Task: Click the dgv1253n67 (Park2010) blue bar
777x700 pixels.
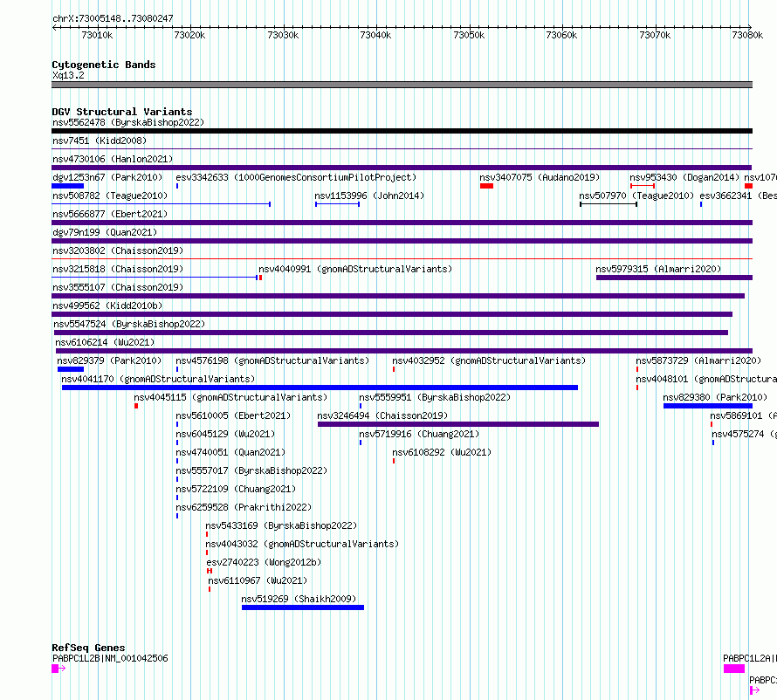Action: point(67,186)
